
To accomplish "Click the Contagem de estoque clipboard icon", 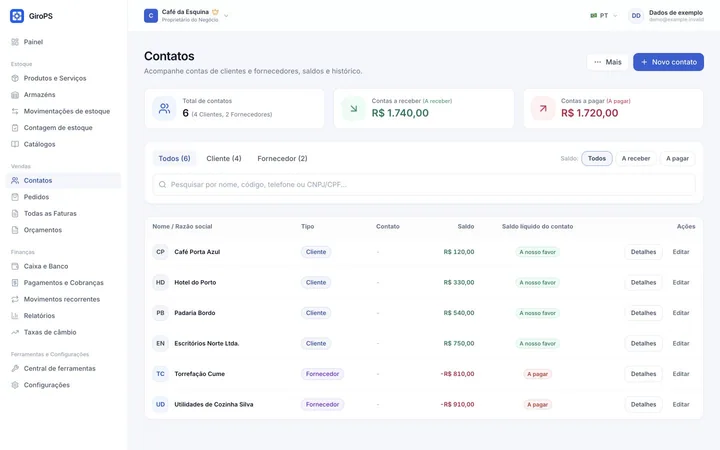I will [15, 128].
